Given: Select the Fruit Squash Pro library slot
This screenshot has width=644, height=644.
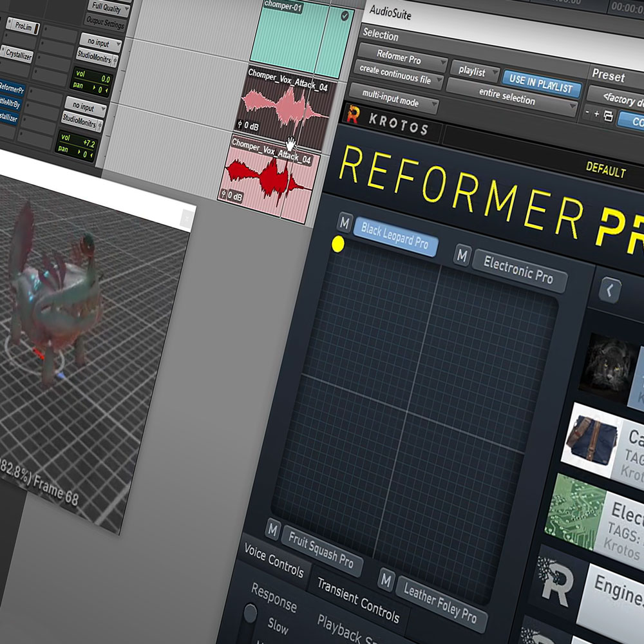Looking at the screenshot, I should click(x=321, y=550).
